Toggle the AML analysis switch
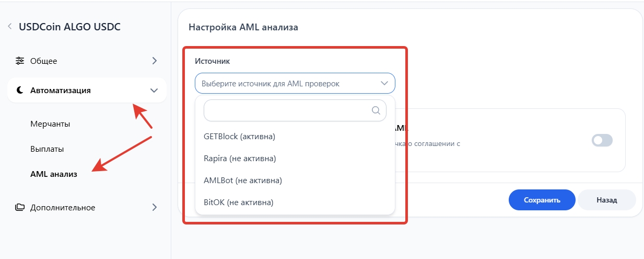This screenshot has height=259, width=644. tap(602, 140)
